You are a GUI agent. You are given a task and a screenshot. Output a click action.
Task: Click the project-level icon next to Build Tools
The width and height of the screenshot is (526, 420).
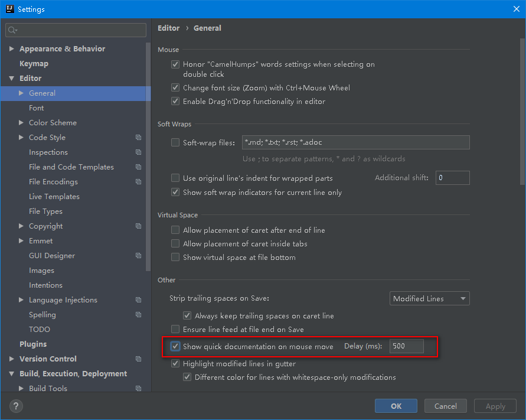tap(138, 389)
